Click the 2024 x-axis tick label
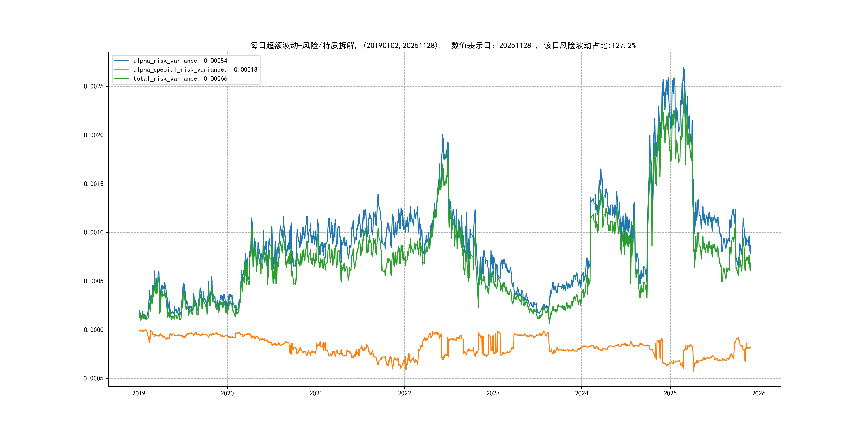Screen dimensions: 868x434 tap(582, 393)
